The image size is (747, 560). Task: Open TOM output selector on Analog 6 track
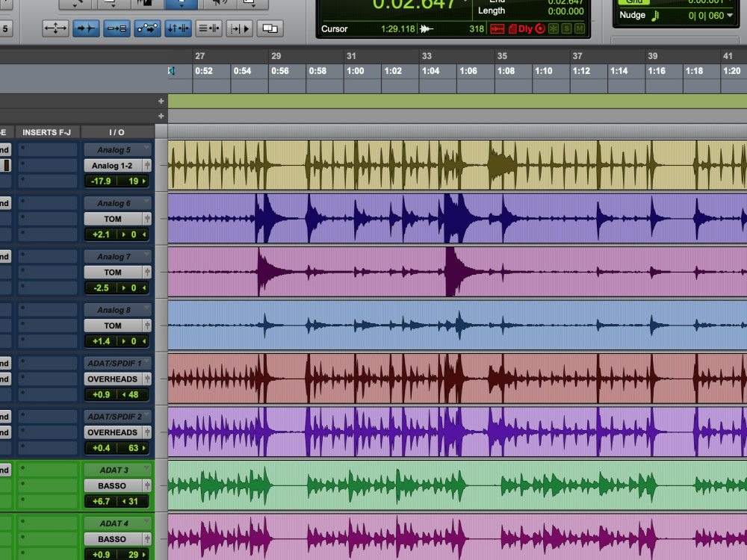coord(114,219)
